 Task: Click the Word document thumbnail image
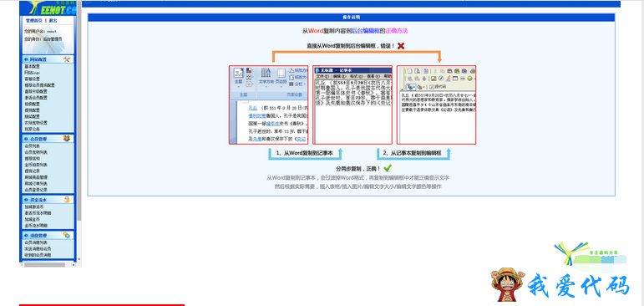click(269, 105)
